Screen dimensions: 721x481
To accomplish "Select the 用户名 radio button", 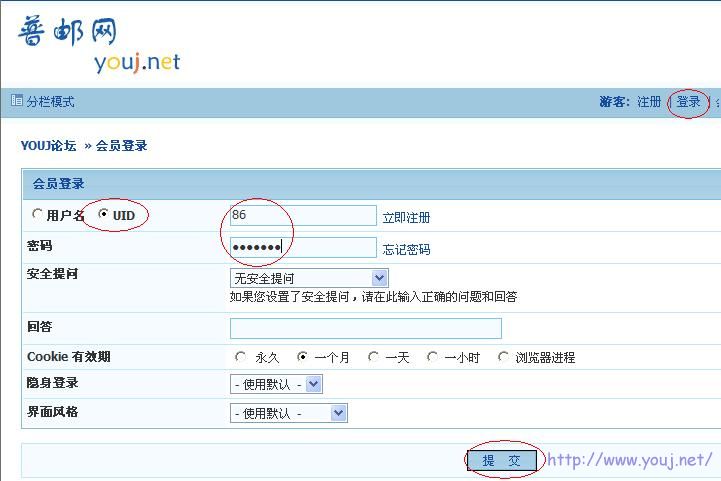I will [x=37, y=214].
